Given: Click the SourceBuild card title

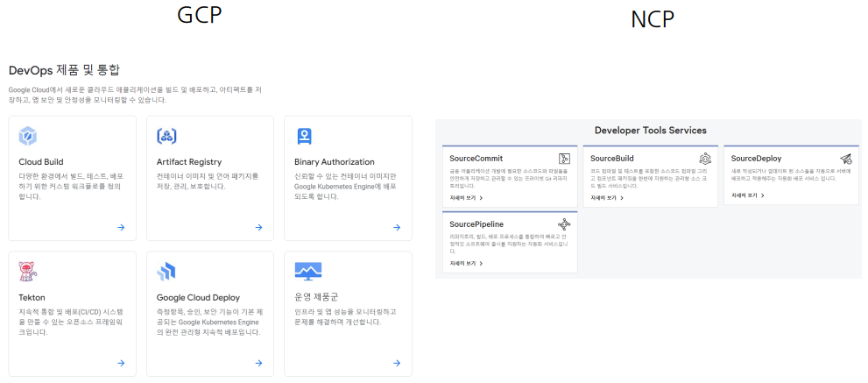Looking at the screenshot, I should (x=611, y=159).
